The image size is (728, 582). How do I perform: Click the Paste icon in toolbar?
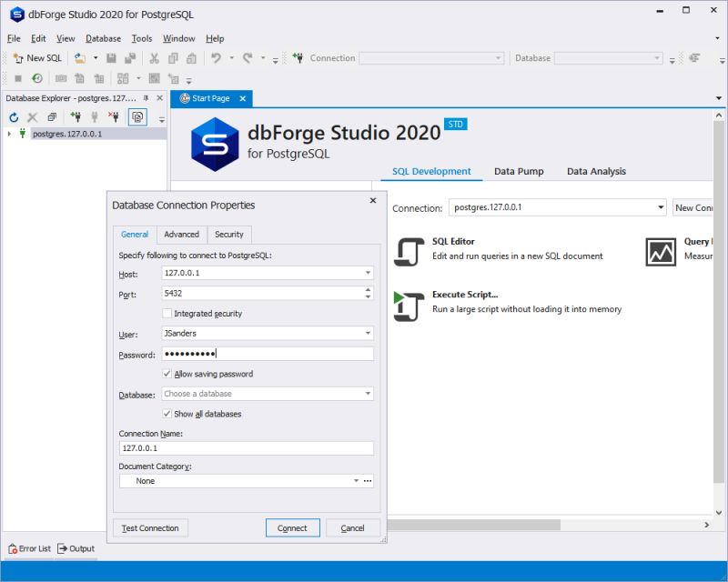pos(191,58)
